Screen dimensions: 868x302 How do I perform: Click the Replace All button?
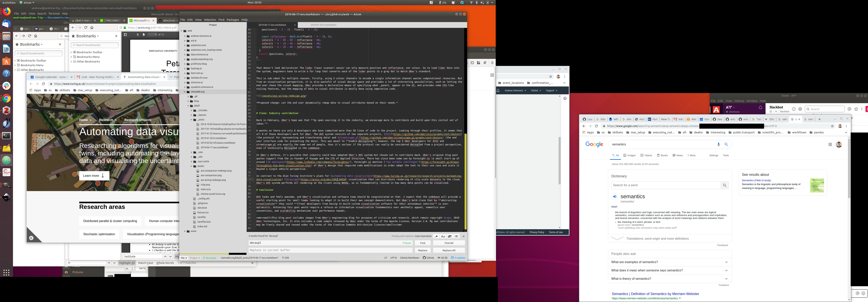[449, 251]
